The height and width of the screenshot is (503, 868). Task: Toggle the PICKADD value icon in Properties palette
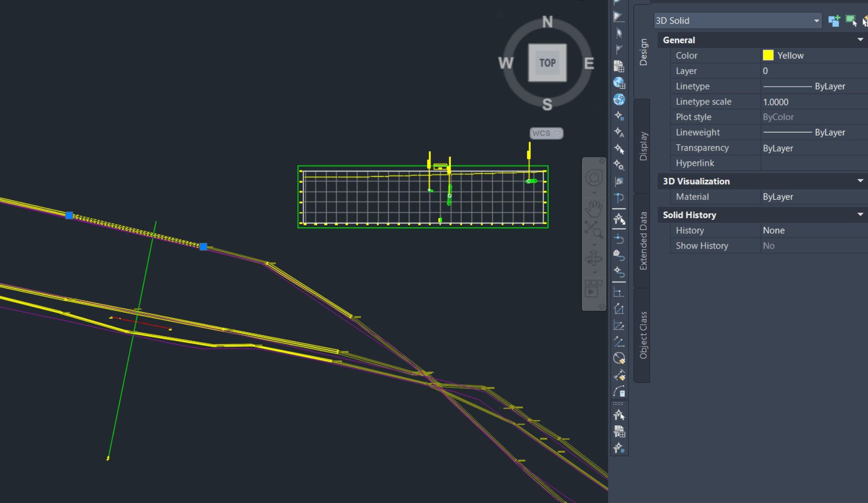[835, 21]
